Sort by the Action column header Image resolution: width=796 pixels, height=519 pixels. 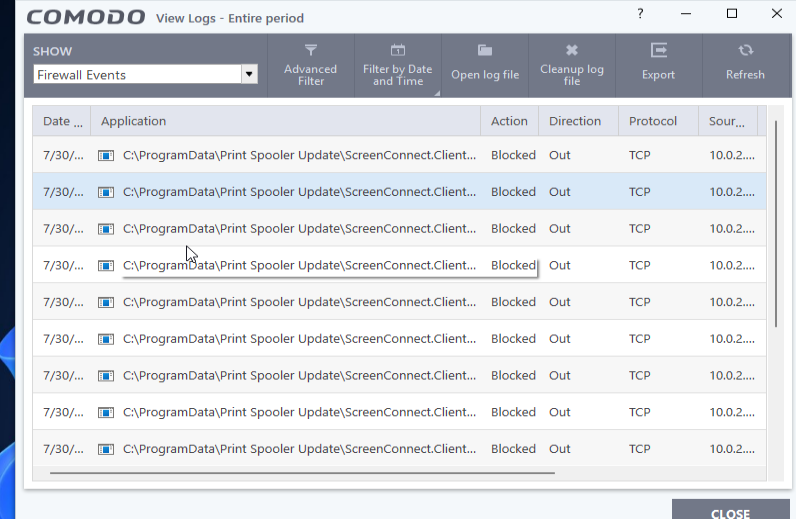[509, 121]
